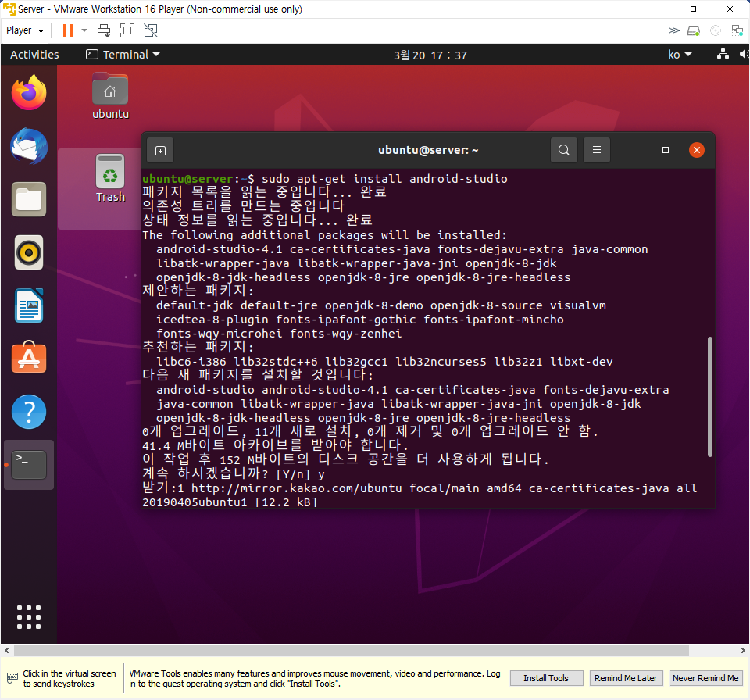Click Never Remind Me button
This screenshot has width=750, height=700.
click(705, 678)
